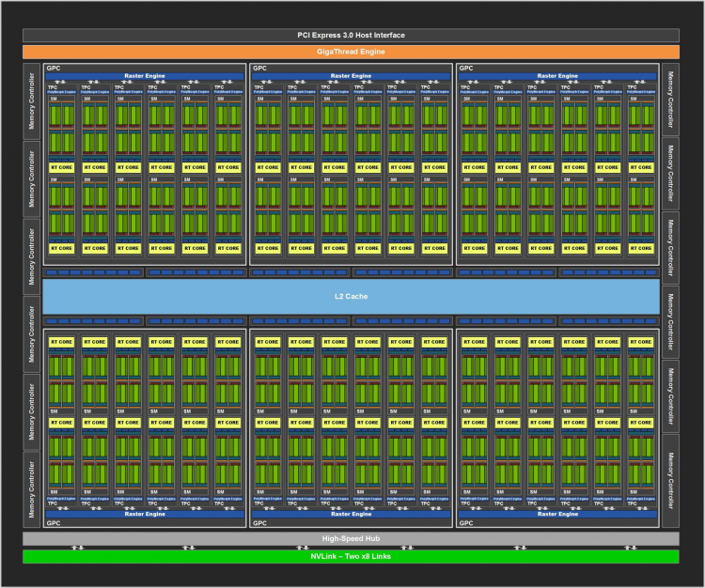
Task: Select the GPC label of the bottom-middle cluster
Action: [x=259, y=523]
